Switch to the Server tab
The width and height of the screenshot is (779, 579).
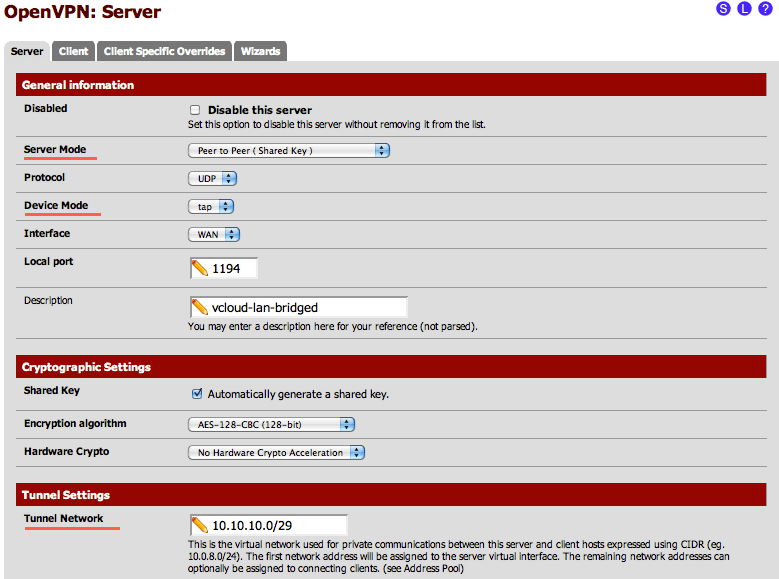(x=27, y=51)
